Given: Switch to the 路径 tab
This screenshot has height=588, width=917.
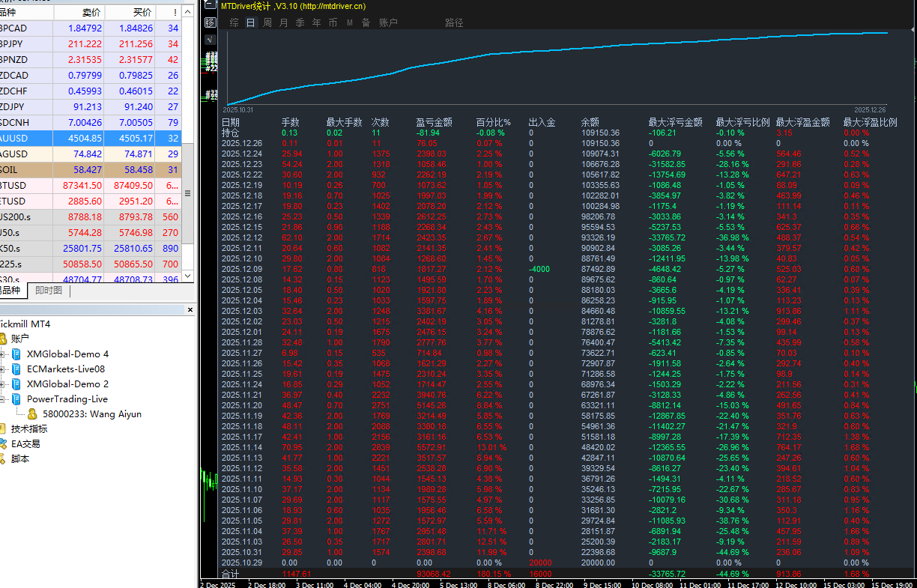Looking at the screenshot, I should [x=455, y=23].
